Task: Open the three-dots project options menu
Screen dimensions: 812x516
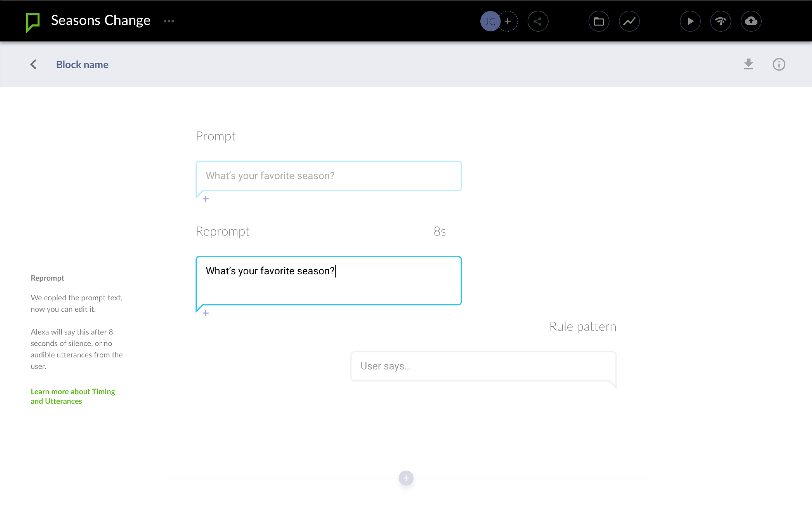Action: click(169, 21)
